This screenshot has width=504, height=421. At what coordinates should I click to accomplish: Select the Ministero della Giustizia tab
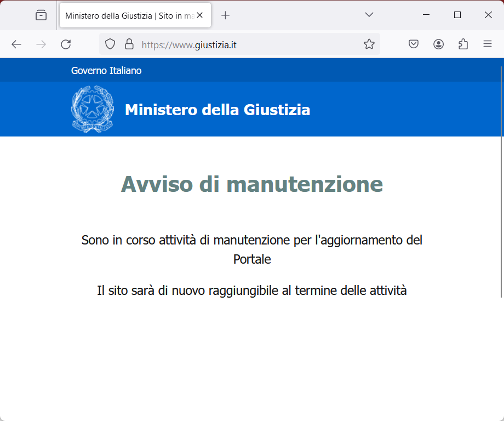coord(128,15)
